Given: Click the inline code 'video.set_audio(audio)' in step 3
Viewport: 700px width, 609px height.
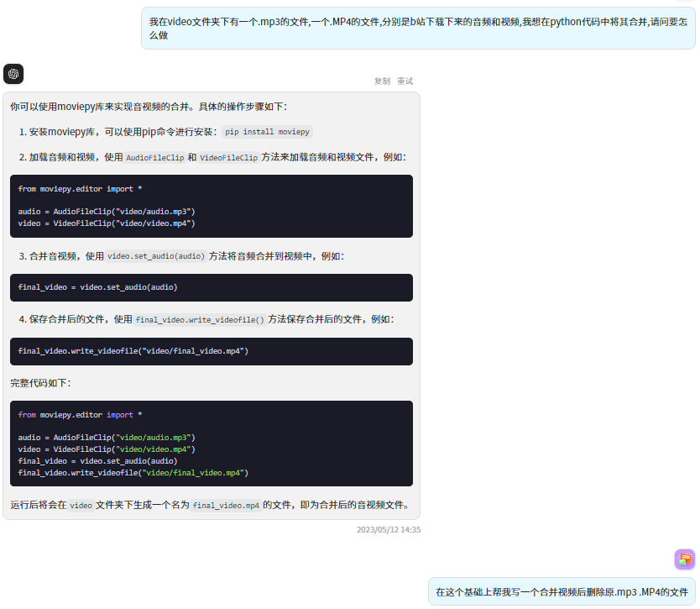Looking at the screenshot, I should coord(156,256).
